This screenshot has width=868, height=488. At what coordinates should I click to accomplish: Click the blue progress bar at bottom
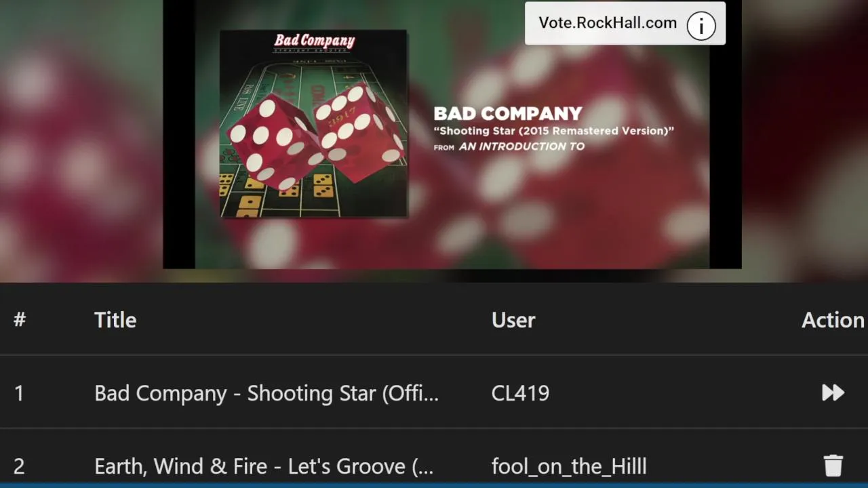click(434, 485)
